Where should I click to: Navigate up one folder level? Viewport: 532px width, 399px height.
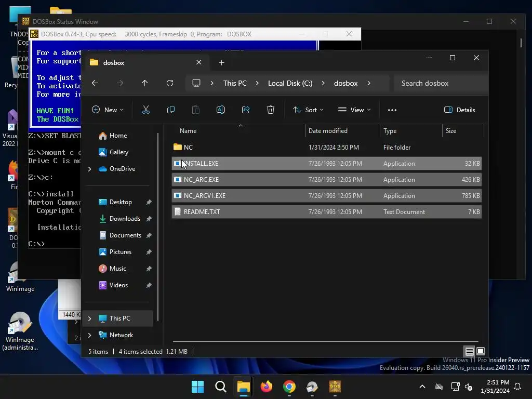[x=145, y=83]
